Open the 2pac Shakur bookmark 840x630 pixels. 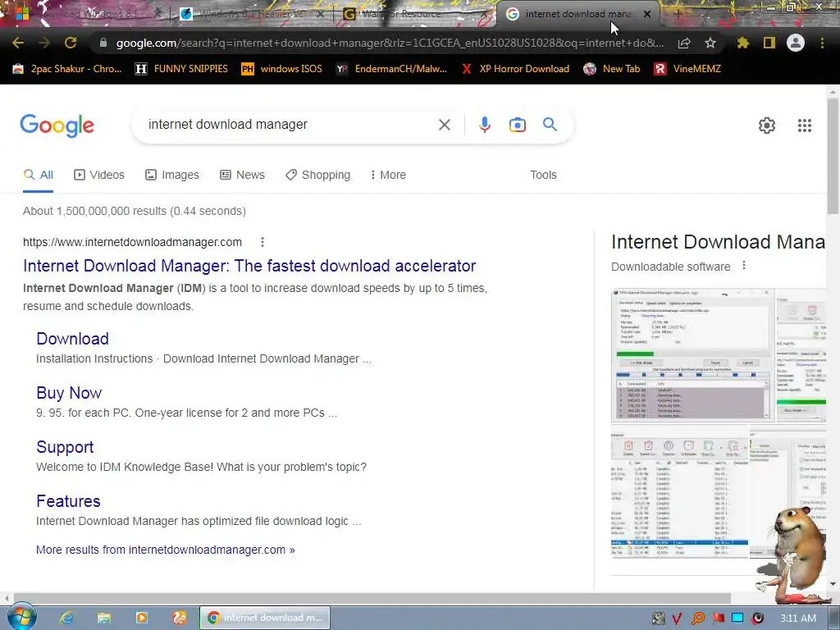67,69
